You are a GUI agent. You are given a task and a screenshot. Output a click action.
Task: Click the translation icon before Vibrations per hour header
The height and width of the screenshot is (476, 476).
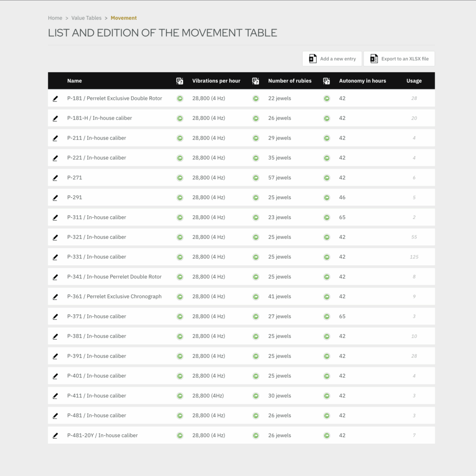tap(180, 81)
